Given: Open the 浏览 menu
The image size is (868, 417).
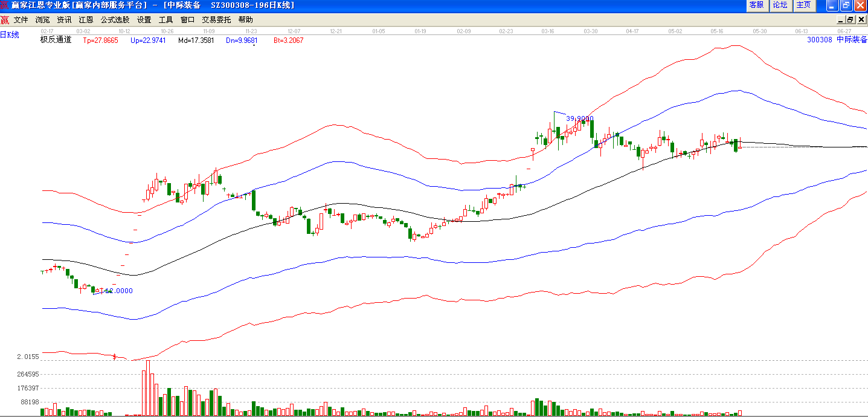Looking at the screenshot, I should pos(43,20).
